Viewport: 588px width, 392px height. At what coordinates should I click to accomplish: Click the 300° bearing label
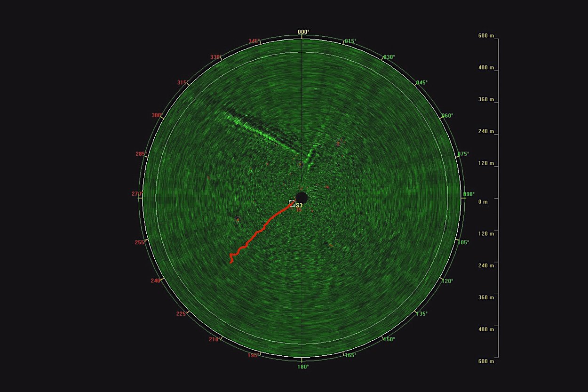point(157,115)
